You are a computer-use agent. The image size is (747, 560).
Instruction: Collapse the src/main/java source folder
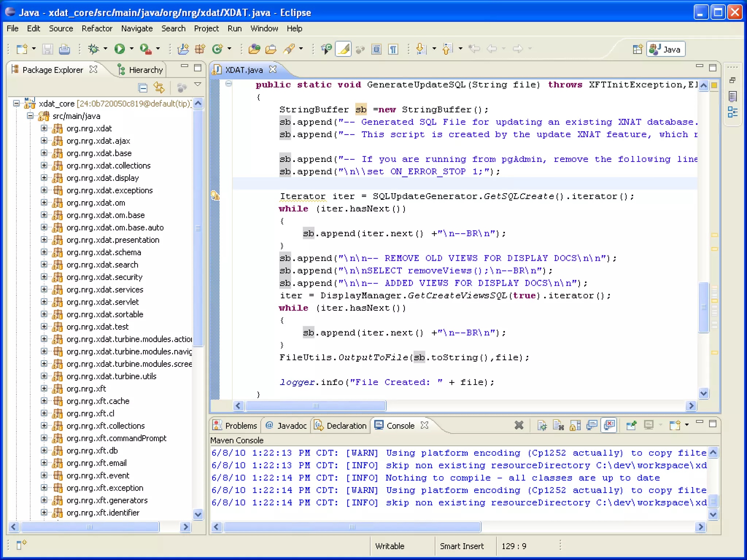pyautogui.click(x=30, y=116)
